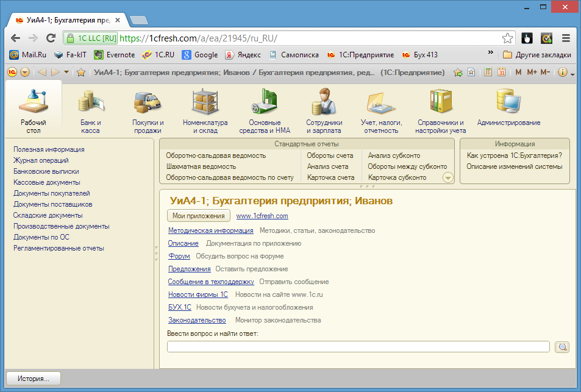Viewport: 581px width, 392px height.
Task: Click the M memory button
Action: (x=518, y=73)
